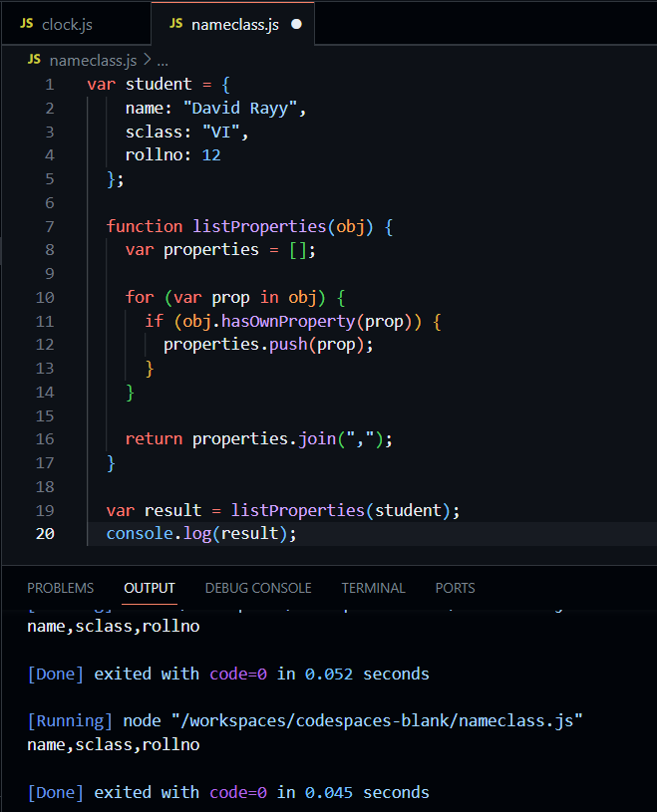Open the DEBUG CONSOLE panel tab

coord(258,588)
